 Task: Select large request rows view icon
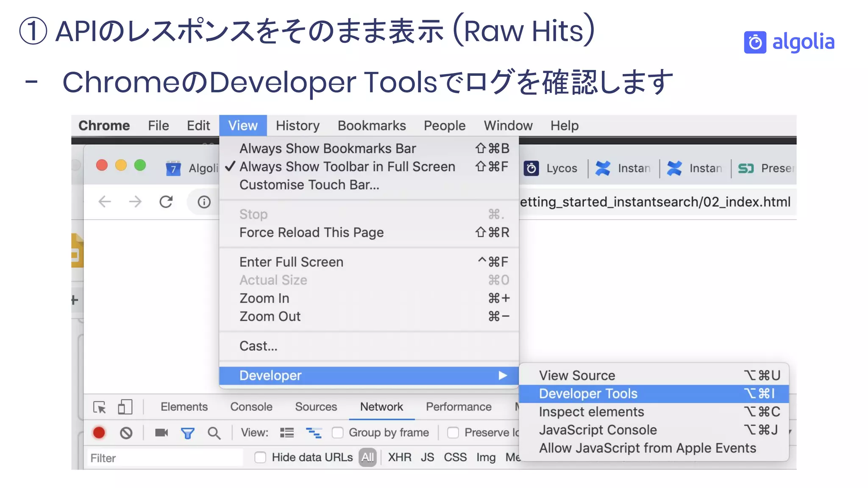tap(287, 433)
